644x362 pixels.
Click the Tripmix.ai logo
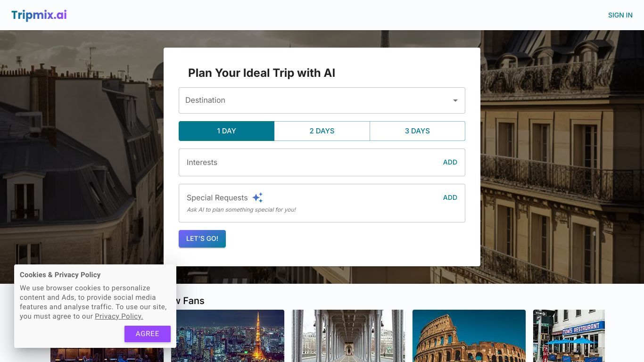[x=39, y=15]
